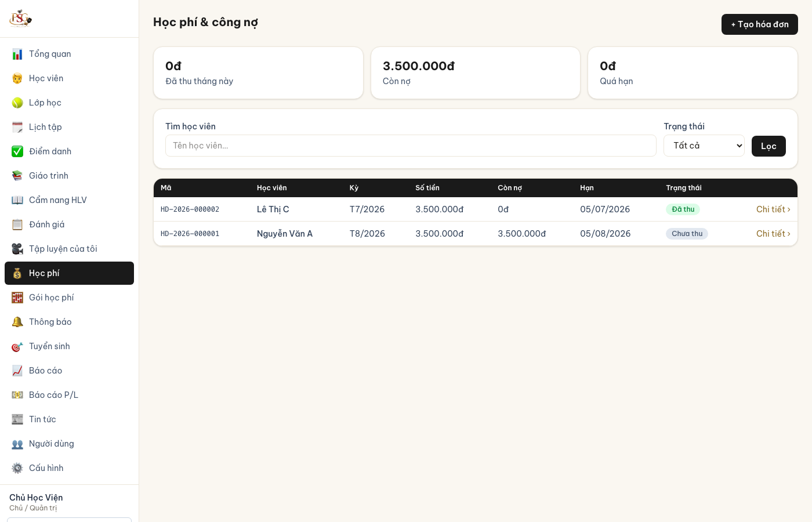Screen dimensions: 812x522
Task: Focus the Tên học viên search field
Action: (411, 146)
